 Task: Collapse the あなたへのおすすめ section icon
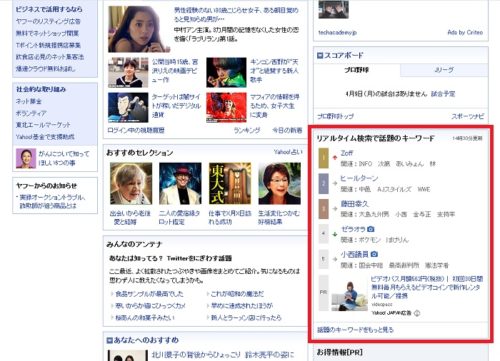coord(109,340)
